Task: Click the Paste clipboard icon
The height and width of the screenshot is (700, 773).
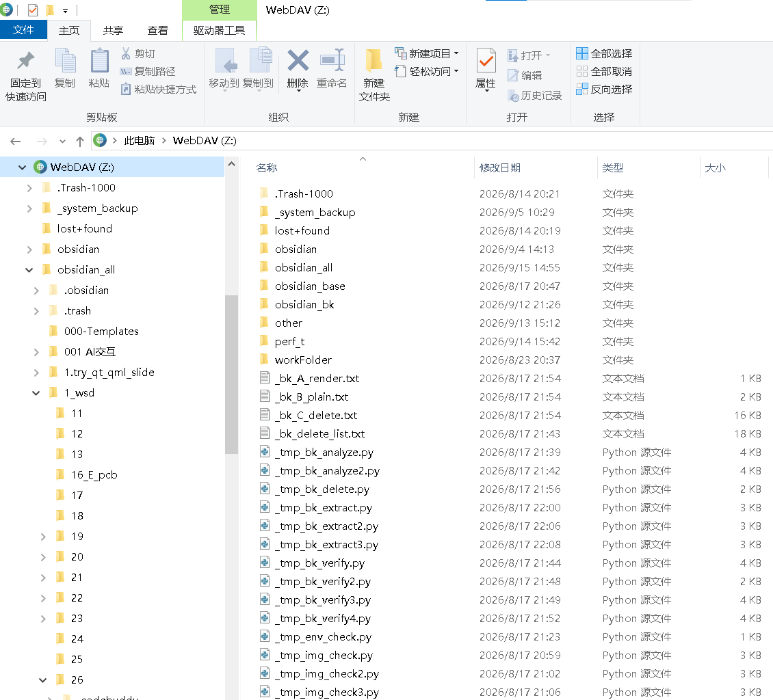Action: point(99,68)
